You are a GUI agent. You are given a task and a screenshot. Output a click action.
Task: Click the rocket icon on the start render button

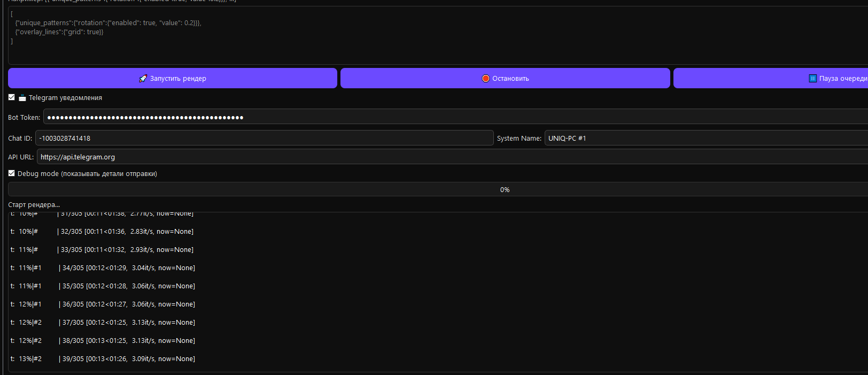tap(143, 79)
